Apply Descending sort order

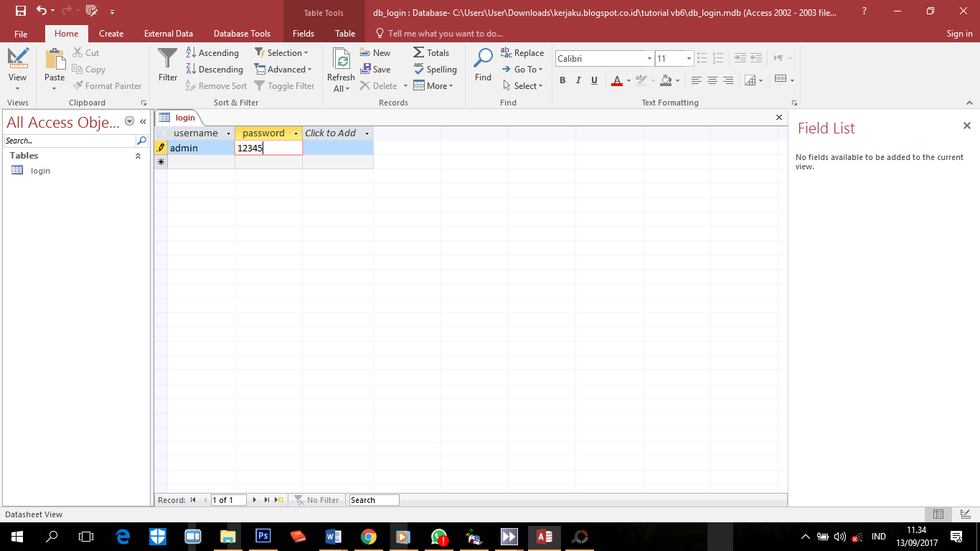[x=215, y=69]
